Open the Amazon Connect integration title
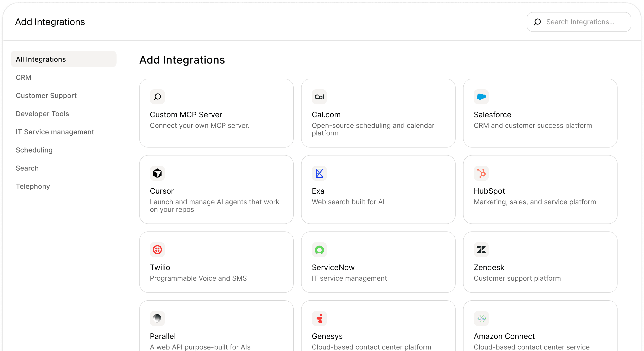This screenshot has height=351, width=644. pyautogui.click(x=504, y=336)
